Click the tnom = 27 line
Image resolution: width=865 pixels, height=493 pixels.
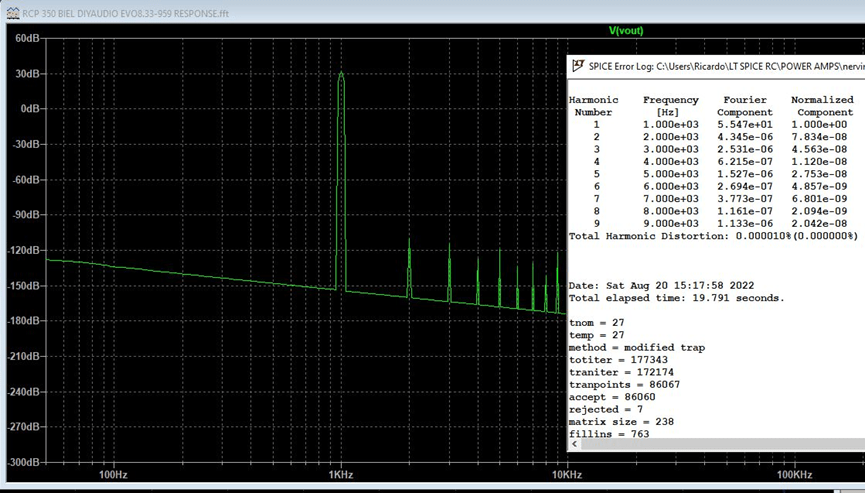click(596, 323)
